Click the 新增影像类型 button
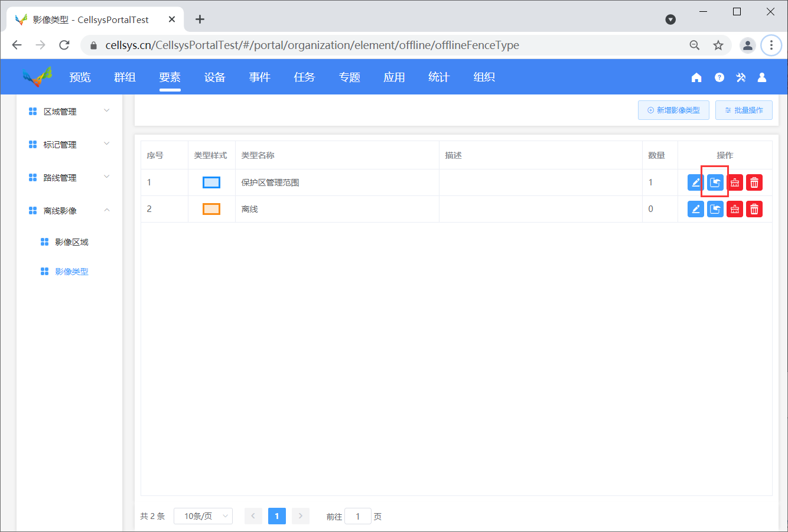788x532 pixels. pyautogui.click(x=673, y=110)
